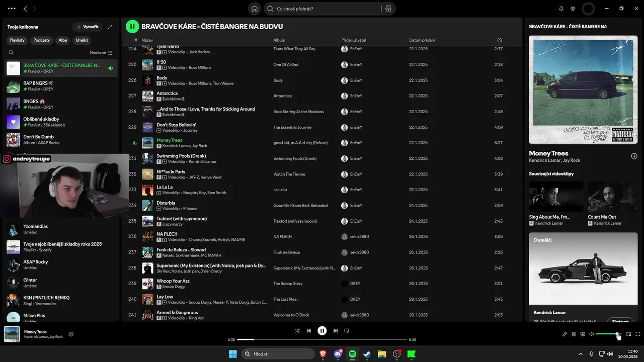Image resolution: width=644 pixels, height=362 pixels.
Task: Open the queue icon
Action: 574,334
